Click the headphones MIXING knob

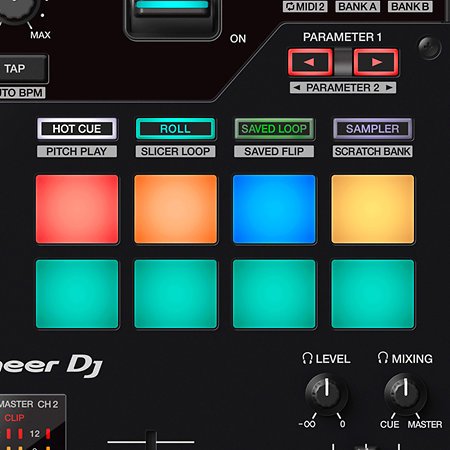[405, 394]
